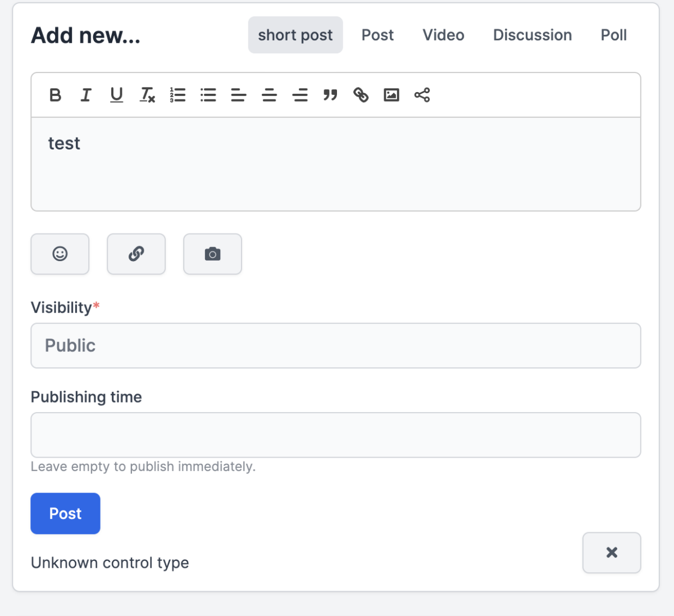Image resolution: width=674 pixels, height=616 pixels.
Task: Open the Visibility dropdown showing Public
Action: point(336,345)
